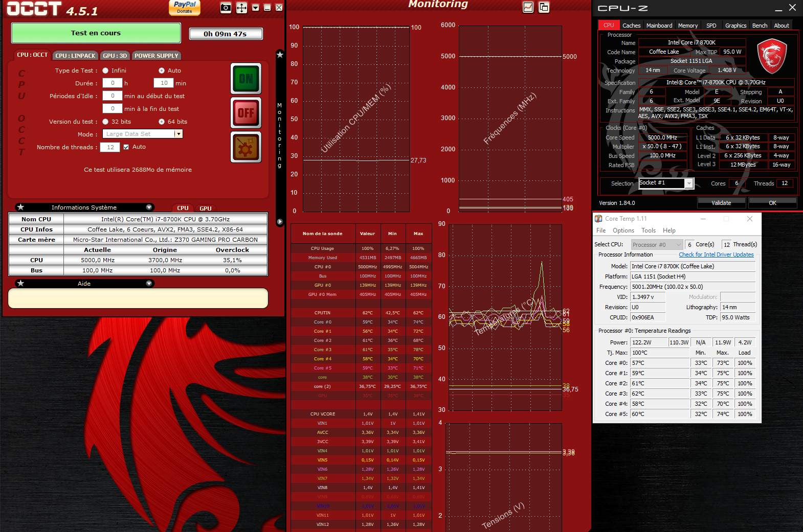
Task: Click 'CPU VCORE' row in monitoring table
Action: coord(361,414)
